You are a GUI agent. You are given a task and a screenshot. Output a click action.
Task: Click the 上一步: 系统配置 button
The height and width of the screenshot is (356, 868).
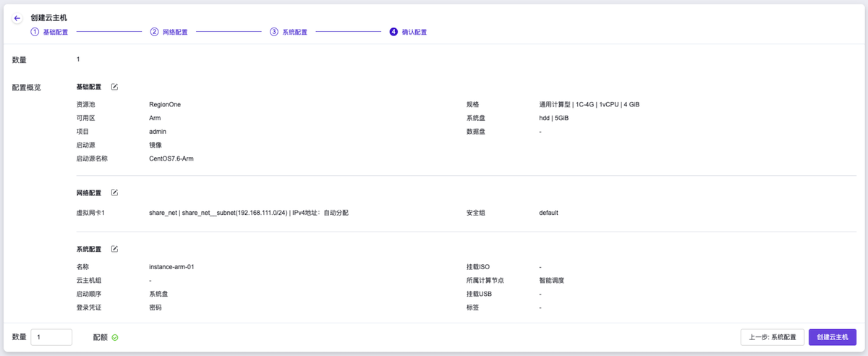click(772, 337)
